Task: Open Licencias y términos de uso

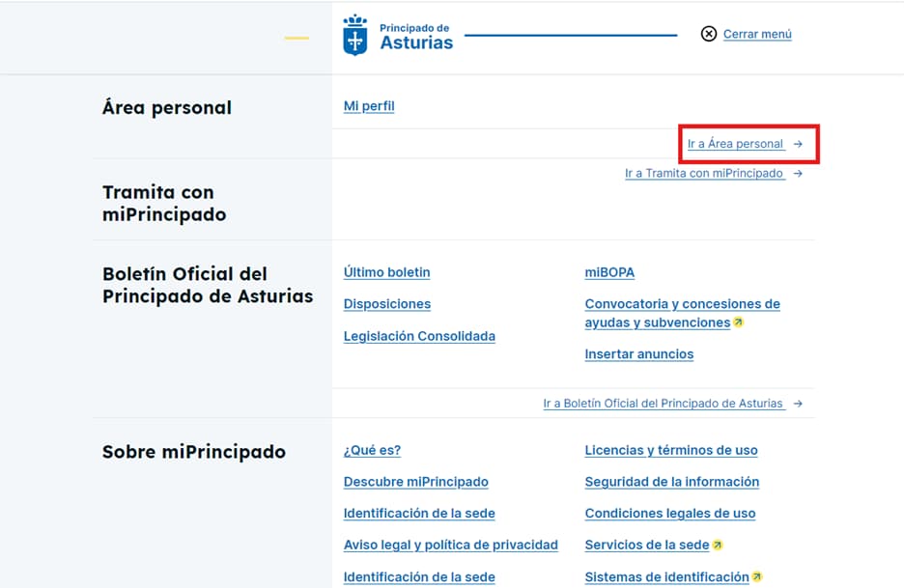Action: click(x=670, y=450)
